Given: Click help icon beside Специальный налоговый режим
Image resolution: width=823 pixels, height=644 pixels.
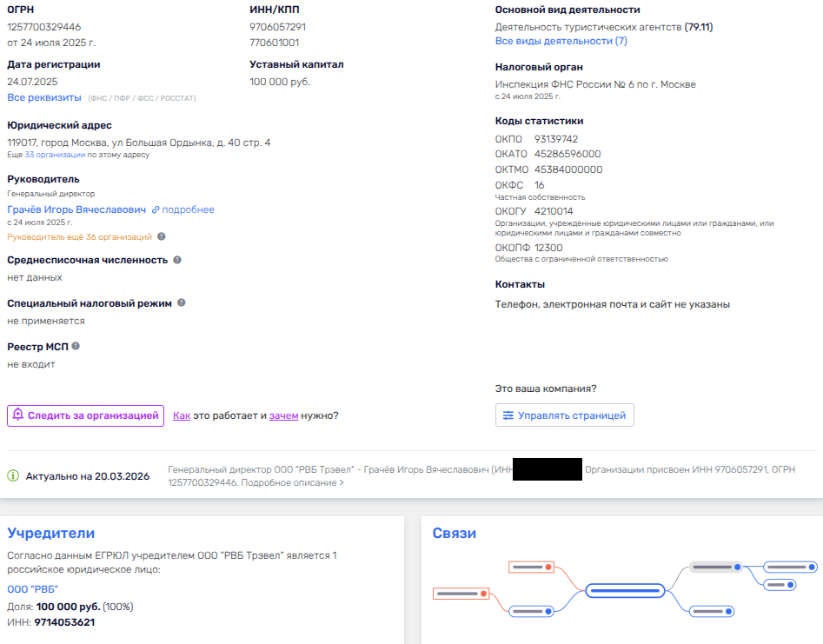Looking at the screenshot, I should [182, 303].
